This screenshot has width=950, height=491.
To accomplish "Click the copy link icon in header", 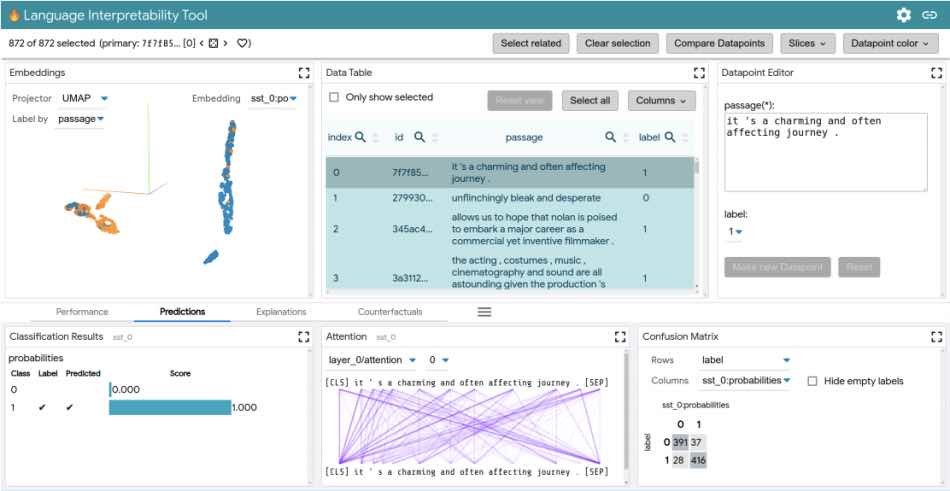I will (929, 15).
